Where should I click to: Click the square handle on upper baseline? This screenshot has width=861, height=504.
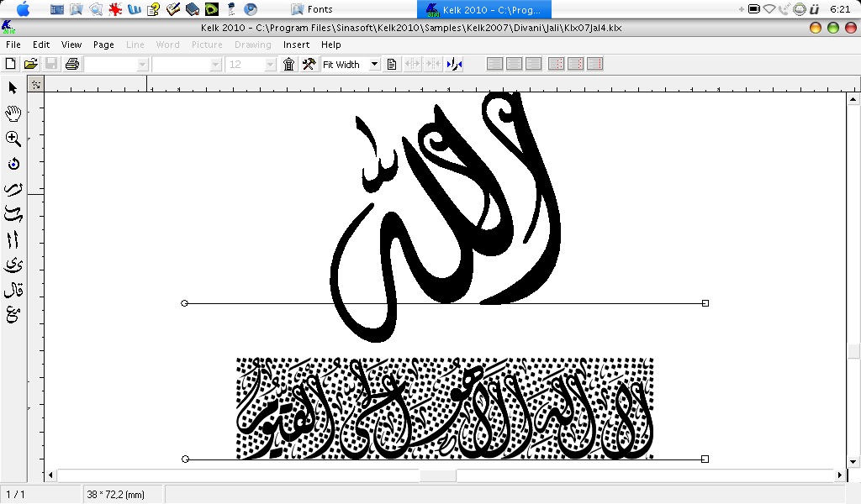point(705,303)
